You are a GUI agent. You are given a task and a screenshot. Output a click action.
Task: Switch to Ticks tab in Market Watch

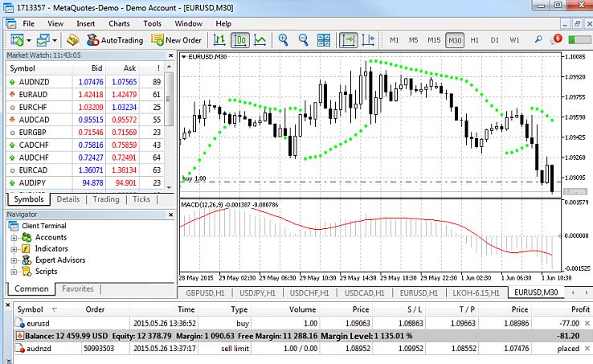[x=141, y=199]
